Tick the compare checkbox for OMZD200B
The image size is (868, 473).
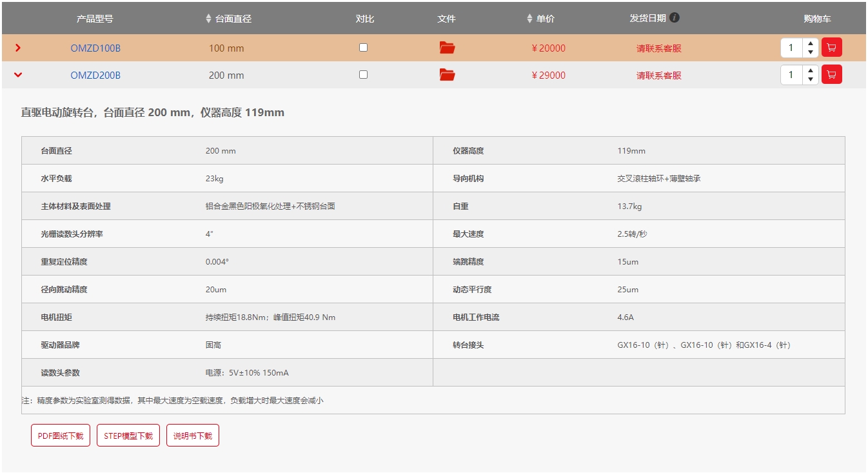pyautogui.click(x=363, y=75)
